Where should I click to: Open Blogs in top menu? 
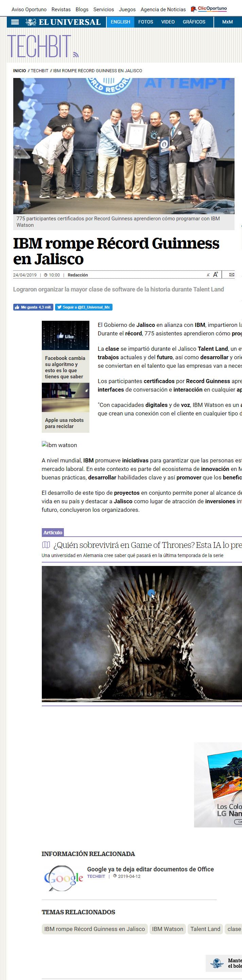click(x=82, y=10)
